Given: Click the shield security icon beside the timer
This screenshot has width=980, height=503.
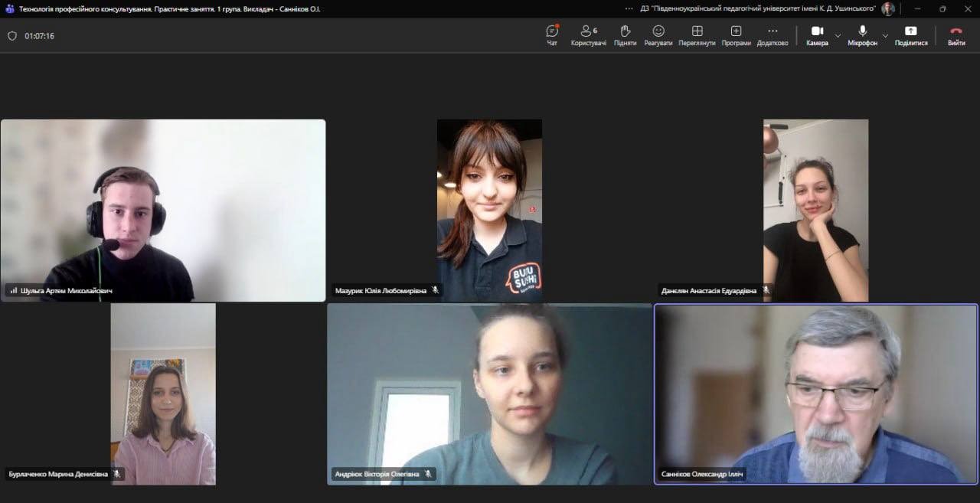Looking at the screenshot, I should tap(12, 36).
